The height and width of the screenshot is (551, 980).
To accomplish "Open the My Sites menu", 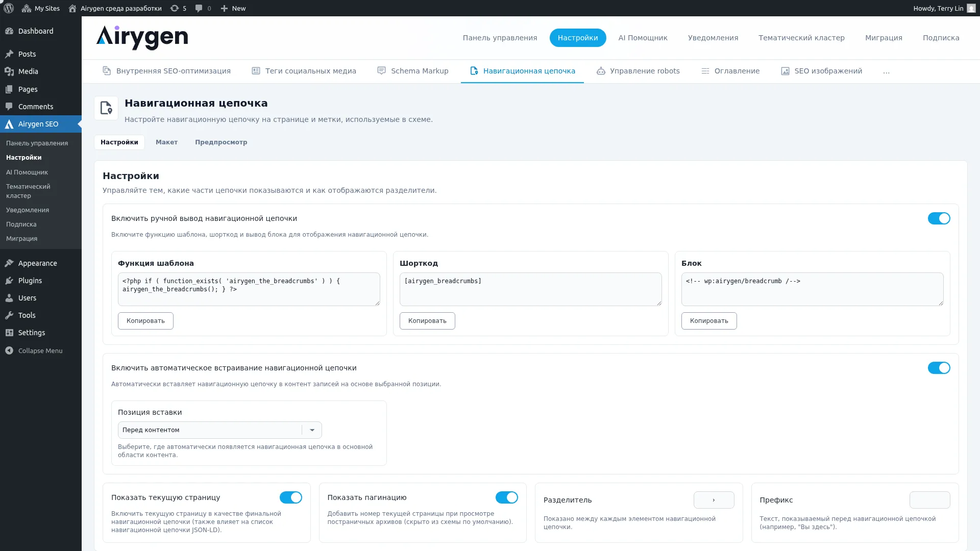I will (41, 8).
